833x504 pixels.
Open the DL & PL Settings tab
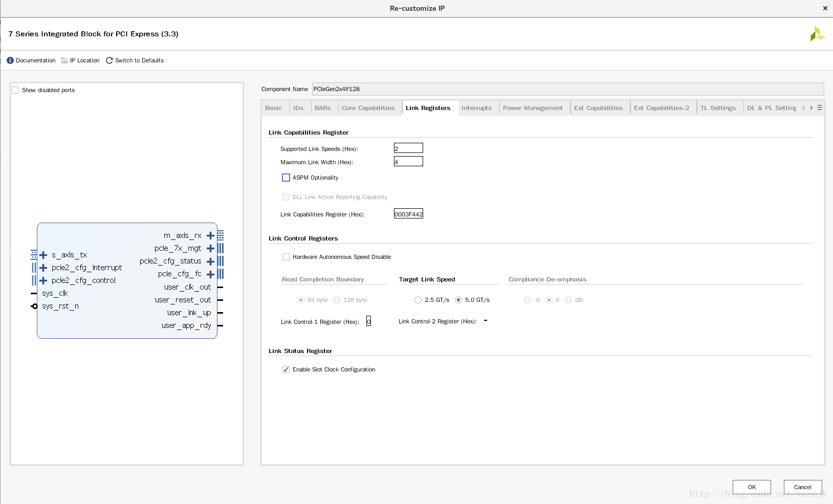[771, 108]
